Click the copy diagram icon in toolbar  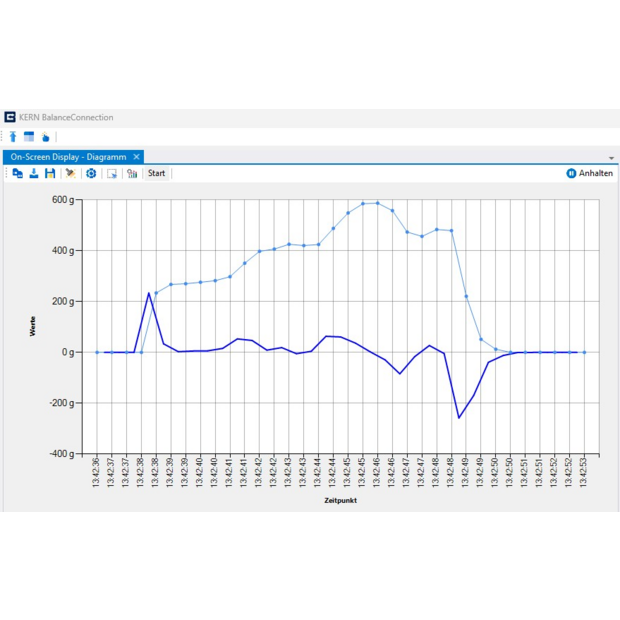pyautogui.click(x=17, y=173)
